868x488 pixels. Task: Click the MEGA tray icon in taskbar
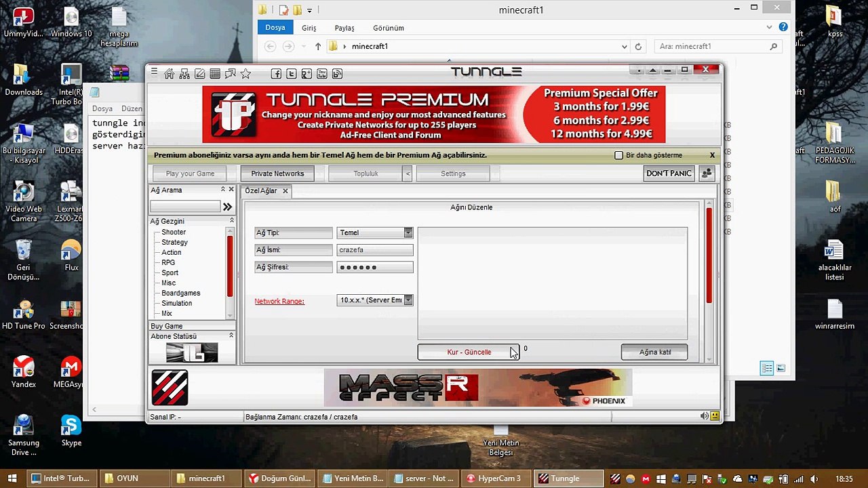point(646,479)
